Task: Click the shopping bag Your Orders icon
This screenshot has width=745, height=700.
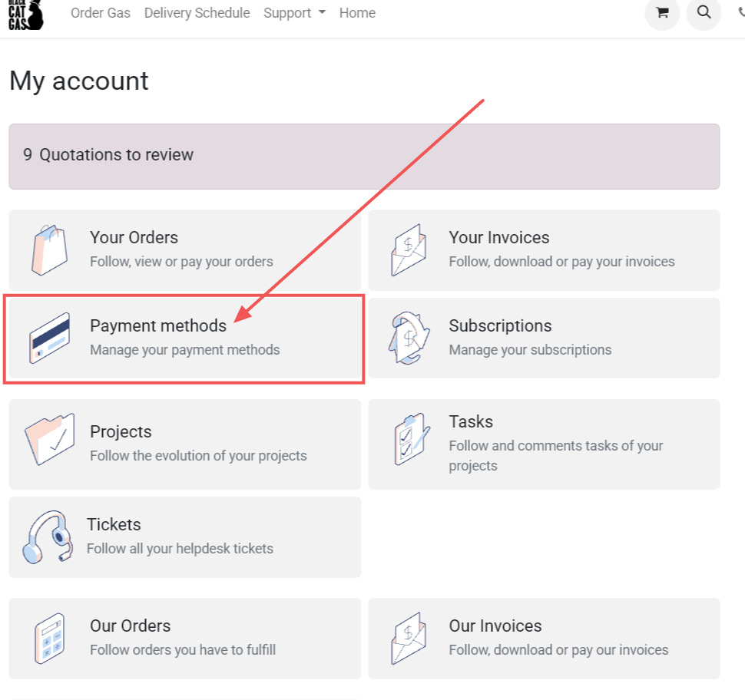Action: point(50,249)
